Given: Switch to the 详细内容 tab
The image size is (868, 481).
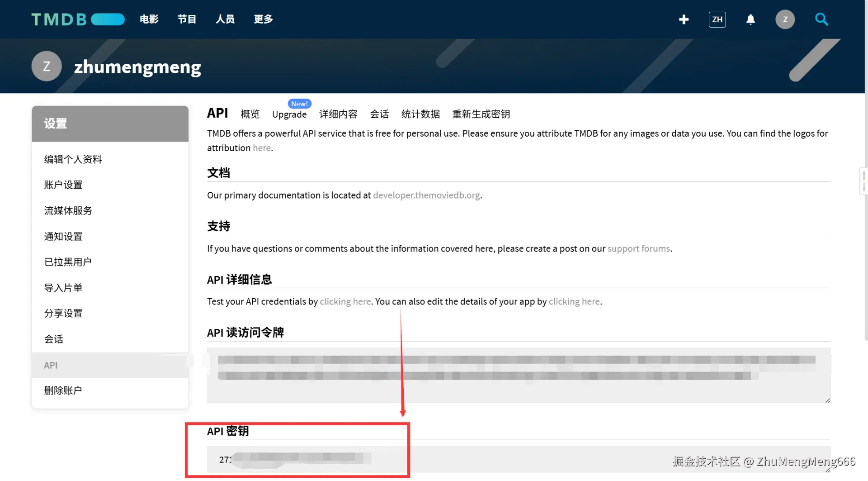Looking at the screenshot, I should (x=338, y=114).
